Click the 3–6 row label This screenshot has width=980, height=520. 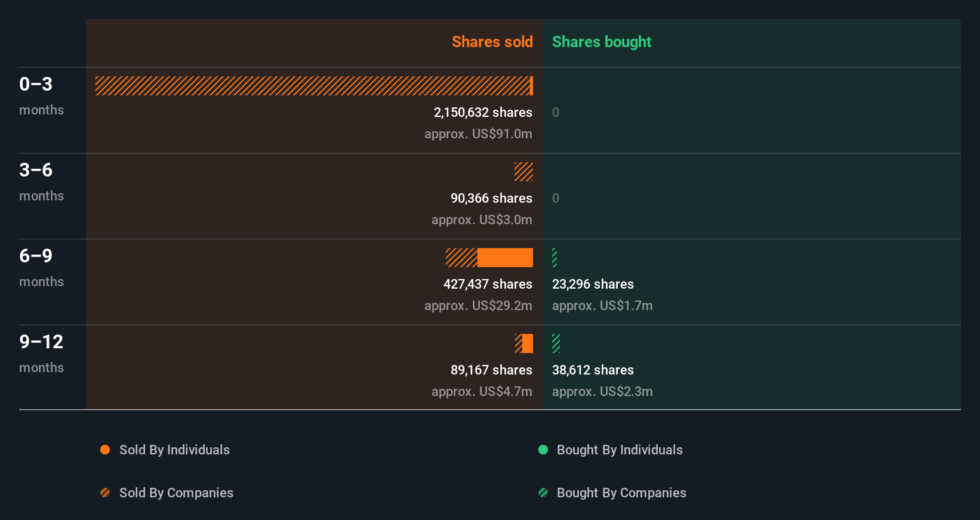(x=36, y=170)
